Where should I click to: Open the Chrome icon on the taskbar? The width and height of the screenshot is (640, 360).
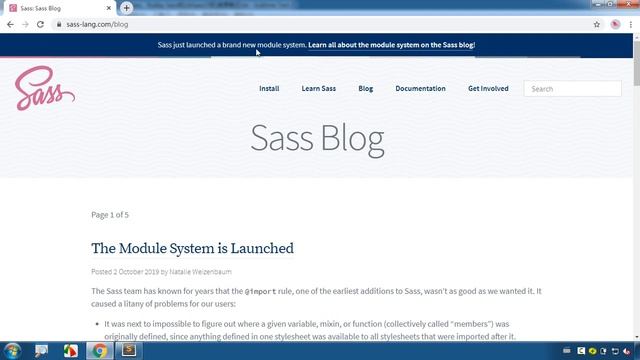coord(100,351)
